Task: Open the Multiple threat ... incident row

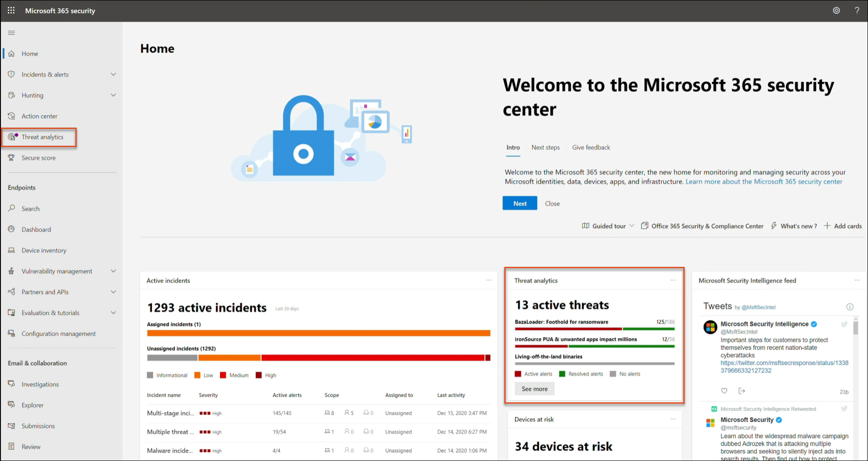Action: coord(318,432)
